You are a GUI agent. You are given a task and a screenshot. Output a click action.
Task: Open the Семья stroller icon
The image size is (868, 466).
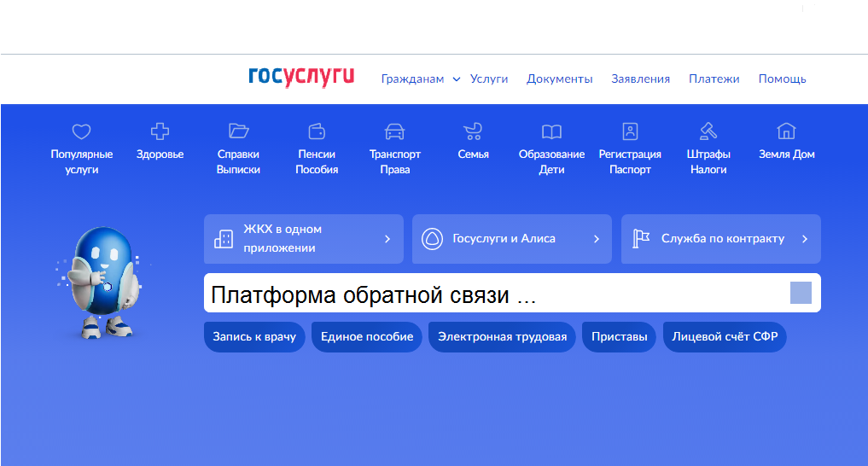pos(473,131)
